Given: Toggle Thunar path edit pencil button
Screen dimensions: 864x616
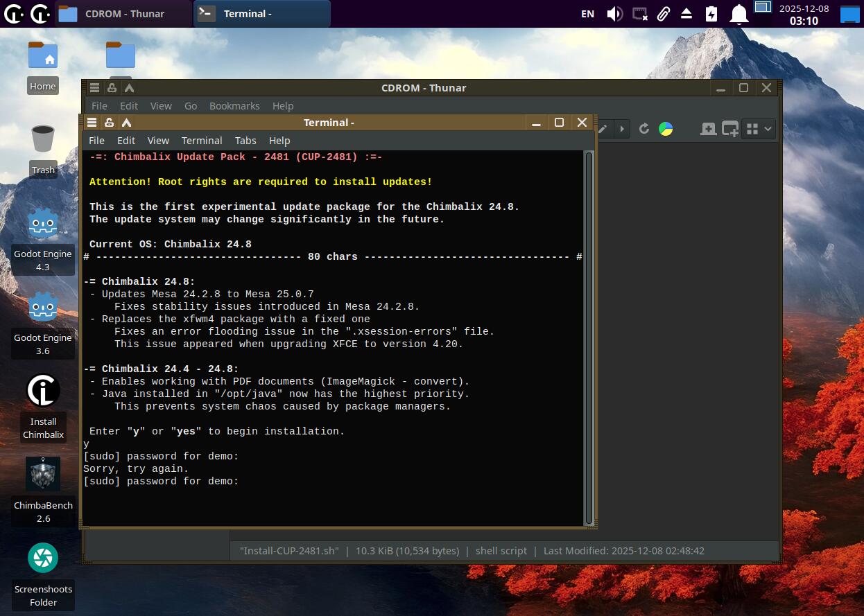Looking at the screenshot, I should (603, 129).
